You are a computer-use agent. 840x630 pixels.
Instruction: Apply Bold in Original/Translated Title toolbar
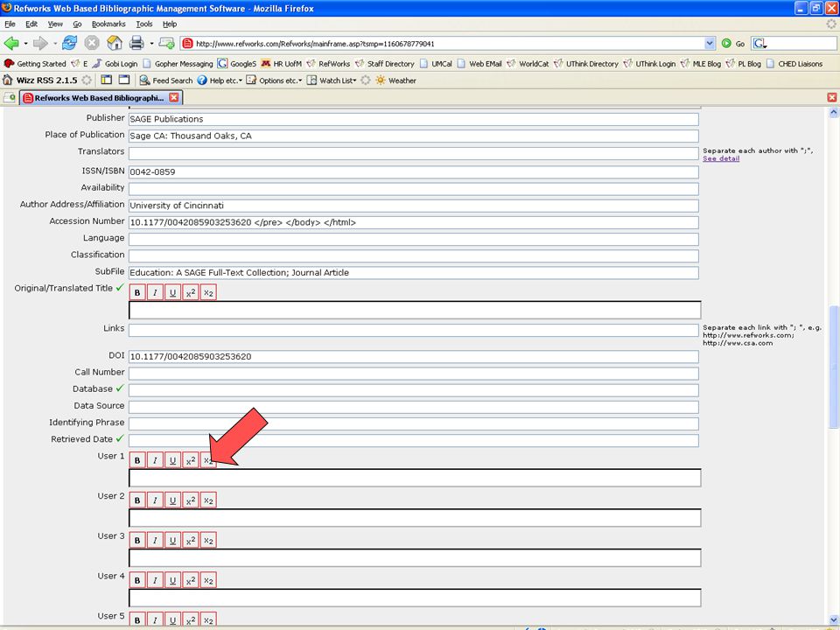[x=137, y=292]
